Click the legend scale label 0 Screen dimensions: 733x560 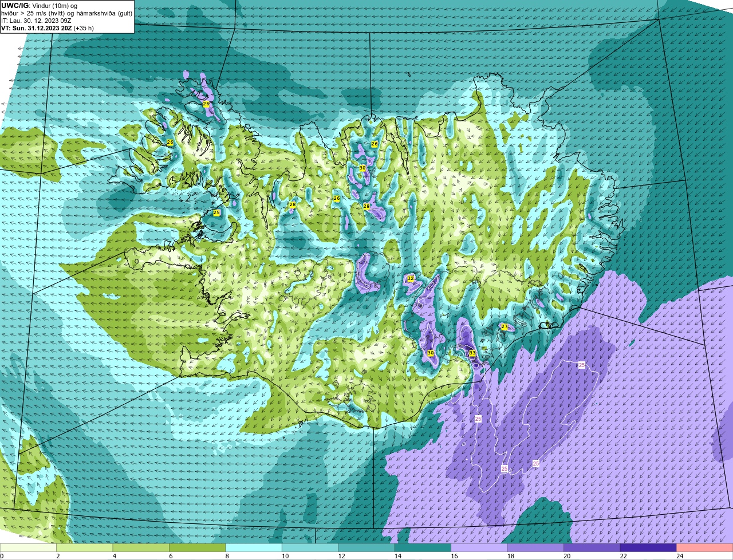point(2,556)
